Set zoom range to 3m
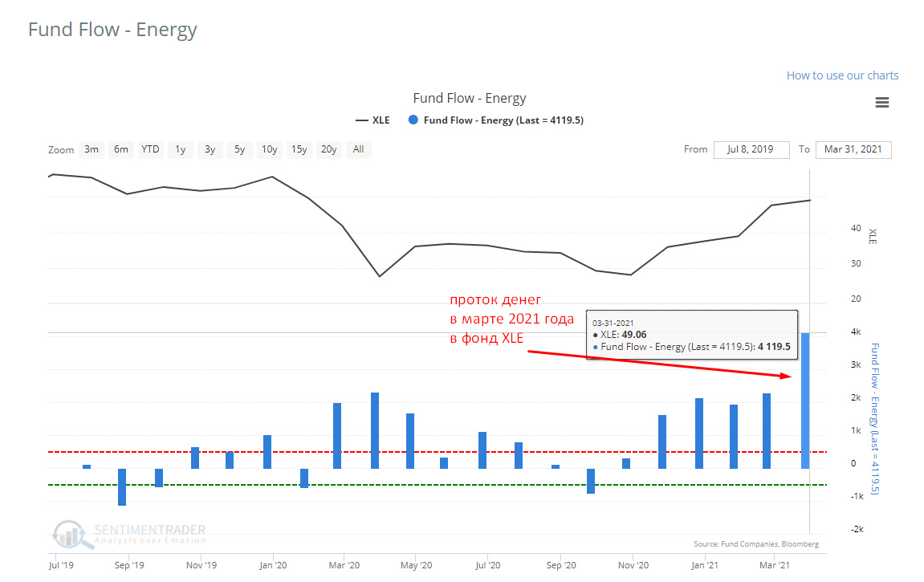The height and width of the screenshot is (582, 924). click(x=92, y=149)
